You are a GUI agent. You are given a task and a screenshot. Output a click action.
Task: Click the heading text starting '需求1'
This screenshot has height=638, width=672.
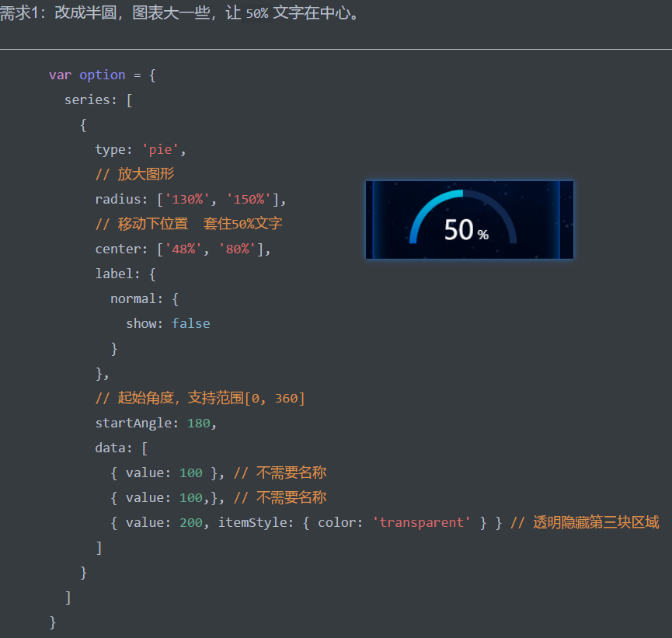179,13
